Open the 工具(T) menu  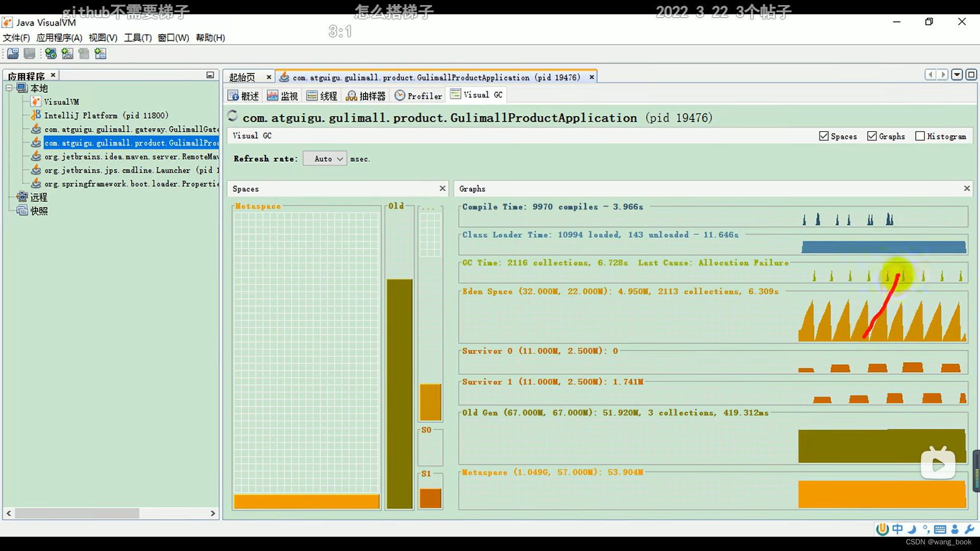click(x=138, y=38)
